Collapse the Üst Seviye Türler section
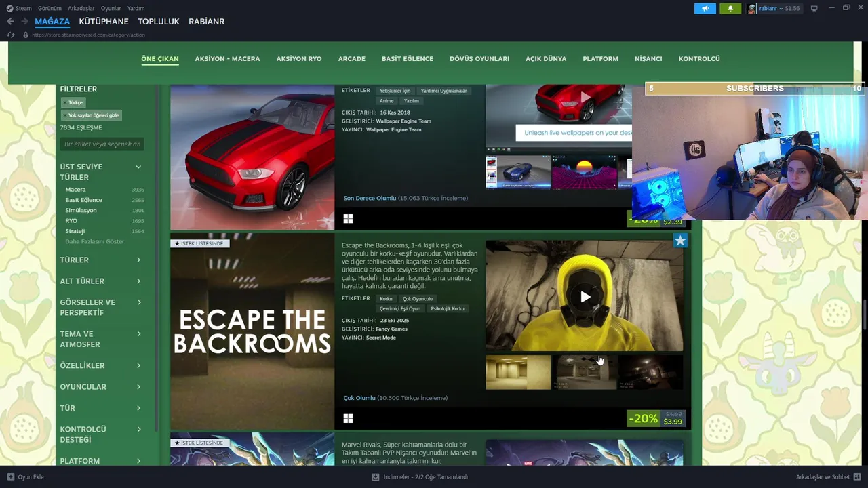The width and height of the screenshot is (868, 488). 138,167
